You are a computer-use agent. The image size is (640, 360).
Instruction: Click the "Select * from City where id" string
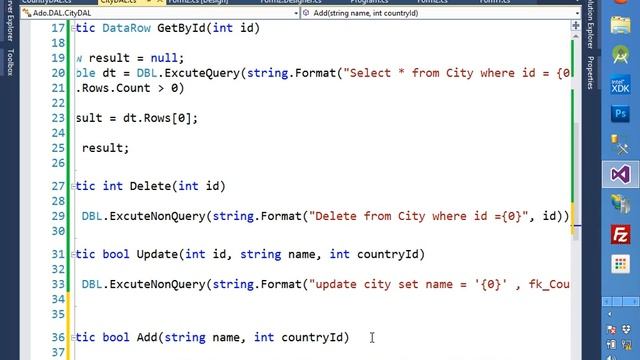(456, 73)
